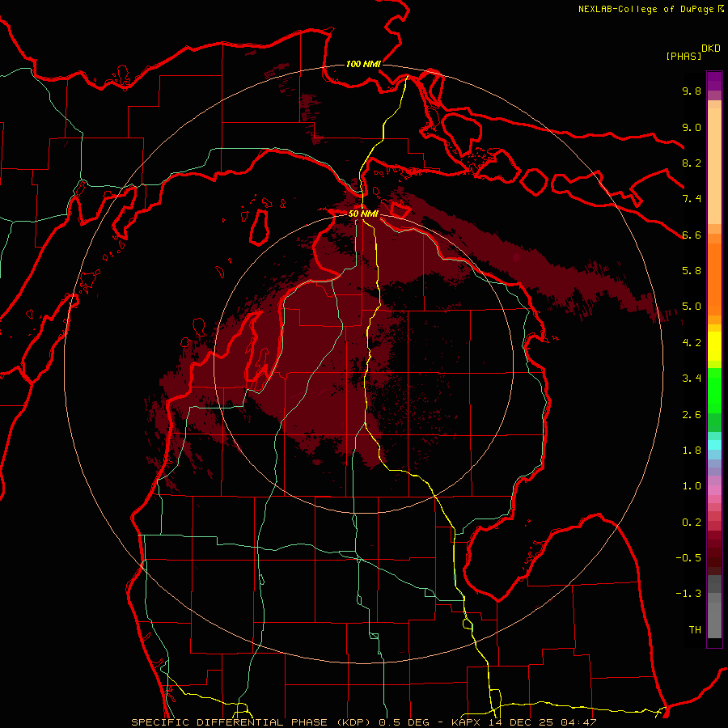Click the 8.2 color scale value
The height and width of the screenshot is (728, 728).
point(692,163)
